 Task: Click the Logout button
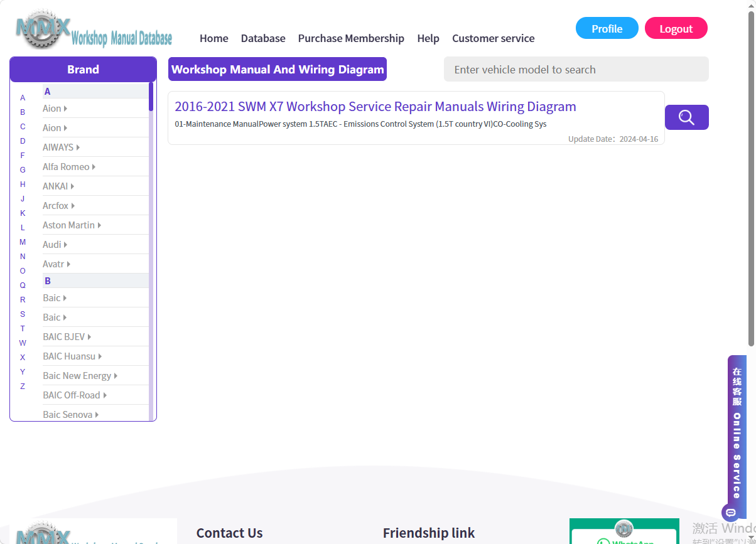676,28
